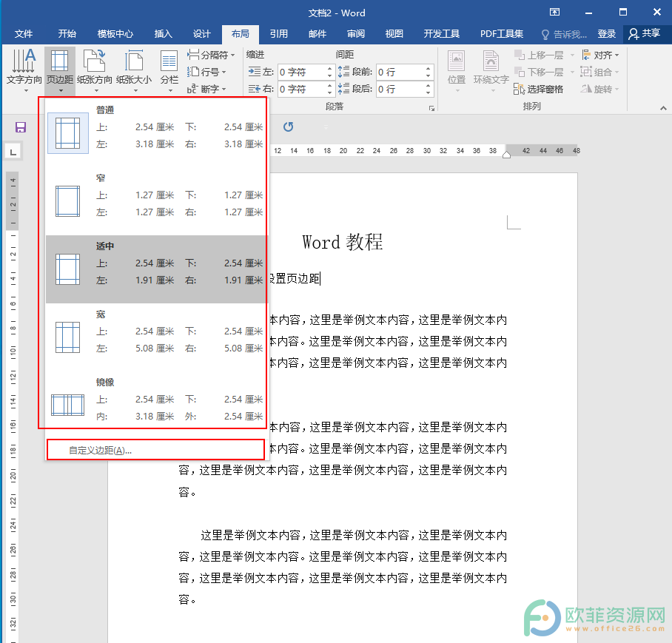Click the Position (位置) icon
This screenshot has height=643, width=672.
pos(457,70)
